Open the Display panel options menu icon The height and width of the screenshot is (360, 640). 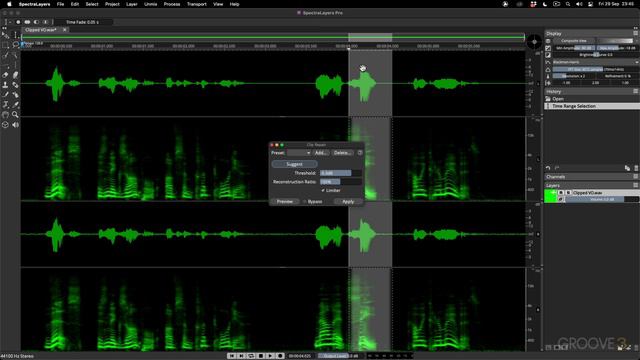tap(636, 33)
